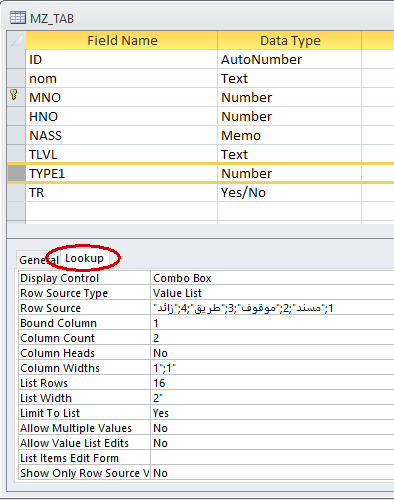Select the ID field name cell
The height and width of the screenshot is (500, 394).
tap(122, 60)
